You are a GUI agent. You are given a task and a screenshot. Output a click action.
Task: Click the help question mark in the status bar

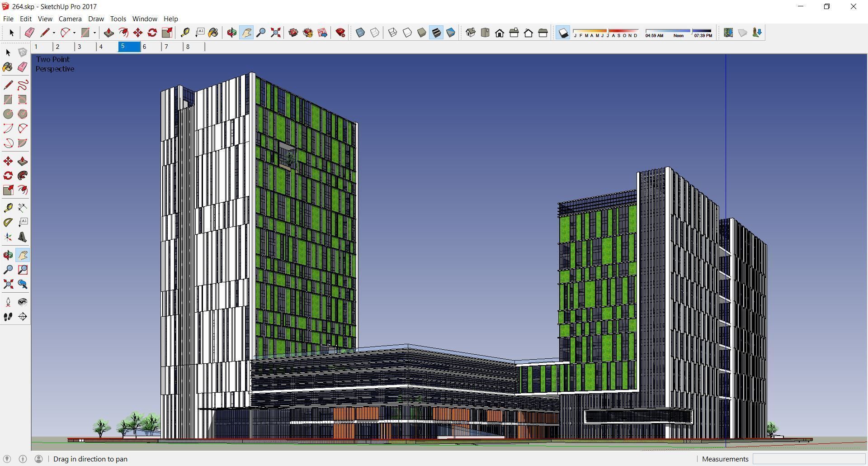click(x=23, y=459)
